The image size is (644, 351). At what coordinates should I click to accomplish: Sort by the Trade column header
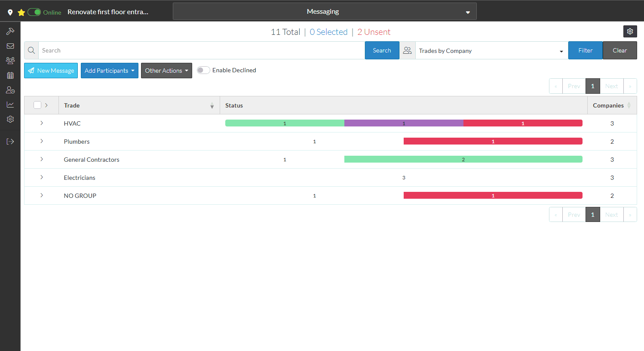[139, 105]
